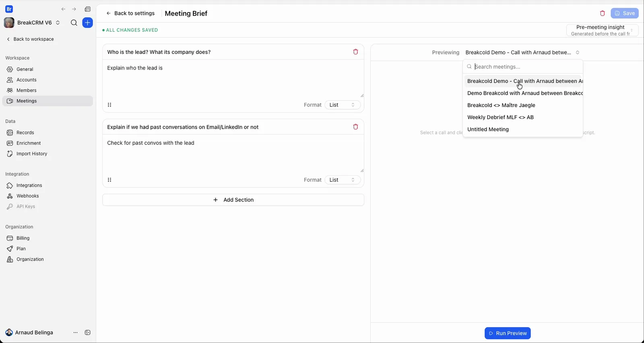Open Integrations page
The height and width of the screenshot is (343, 644).
pos(47,185)
